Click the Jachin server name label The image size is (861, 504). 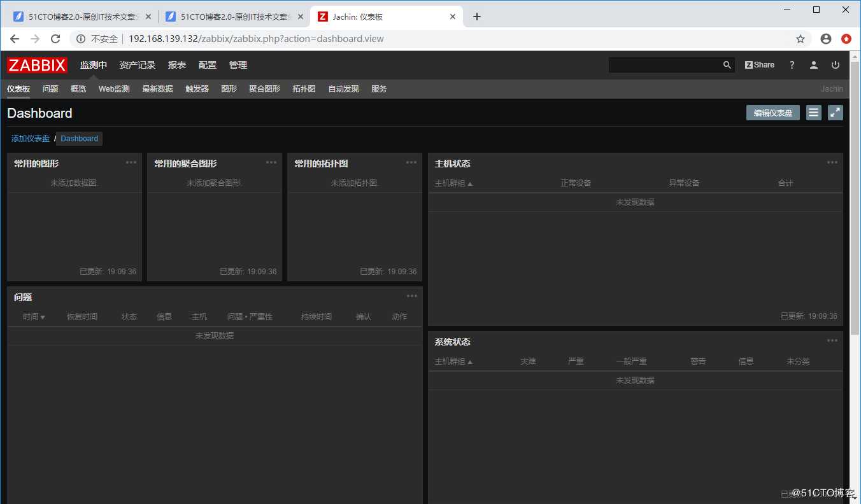click(832, 89)
